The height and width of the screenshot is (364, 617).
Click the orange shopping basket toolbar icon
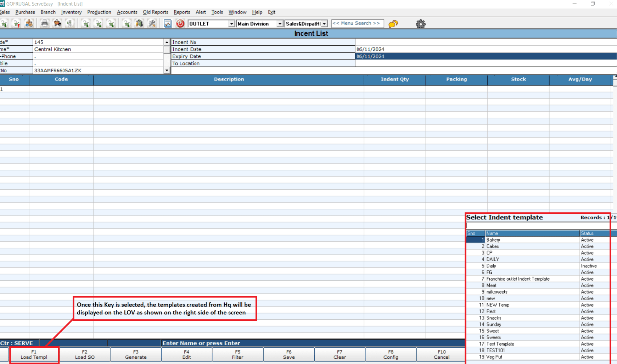click(57, 24)
